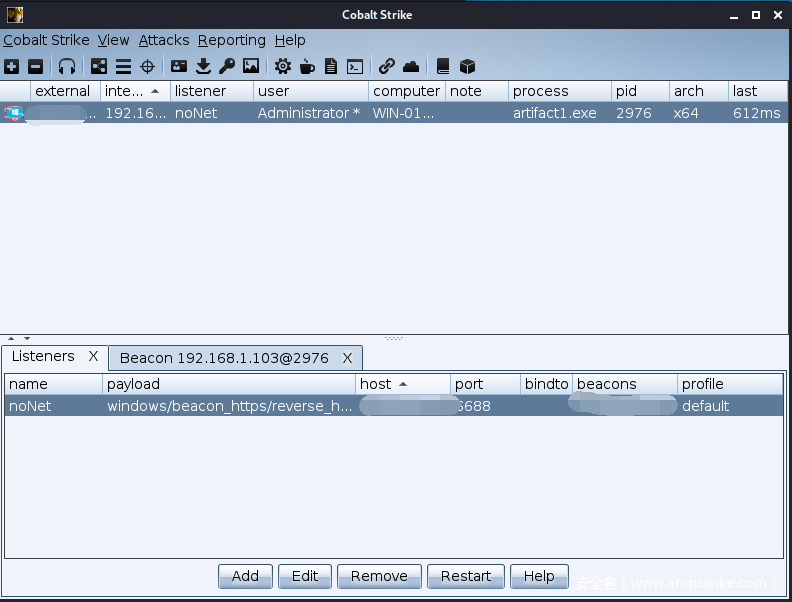Switch to target view with the crosshair icon
792x602 pixels.
click(x=147, y=67)
